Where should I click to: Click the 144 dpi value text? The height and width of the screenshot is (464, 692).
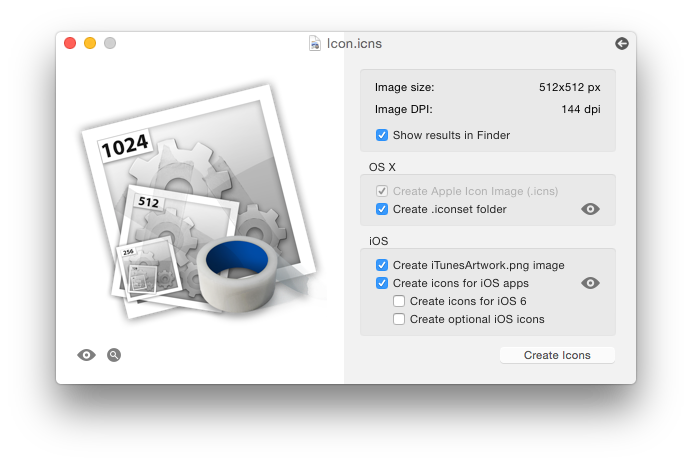[581, 109]
